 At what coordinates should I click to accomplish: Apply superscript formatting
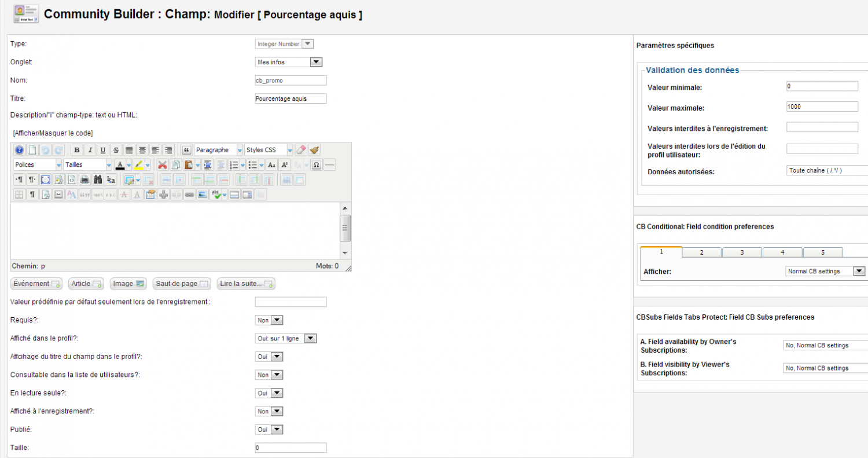[285, 164]
